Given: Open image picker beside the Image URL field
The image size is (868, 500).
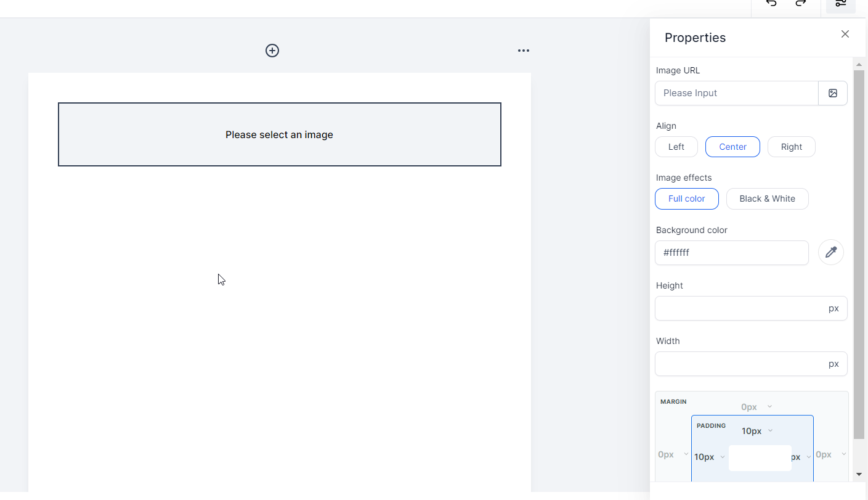Looking at the screenshot, I should tap(833, 93).
